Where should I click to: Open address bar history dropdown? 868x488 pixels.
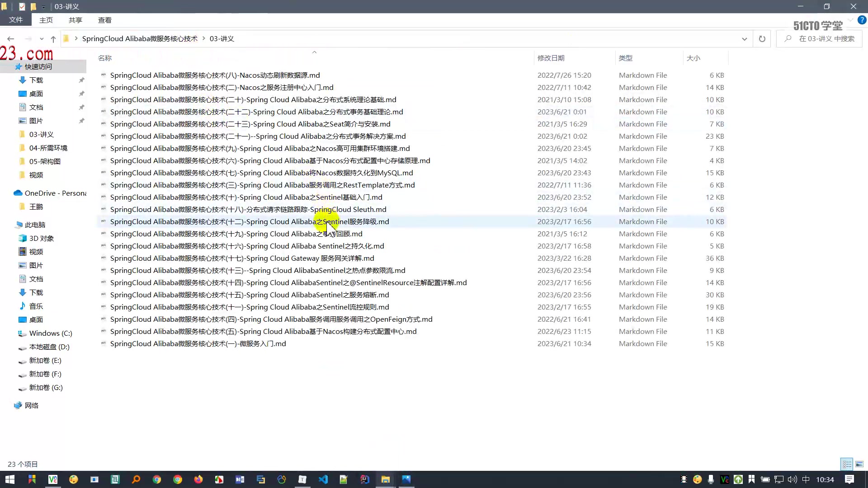(x=744, y=39)
